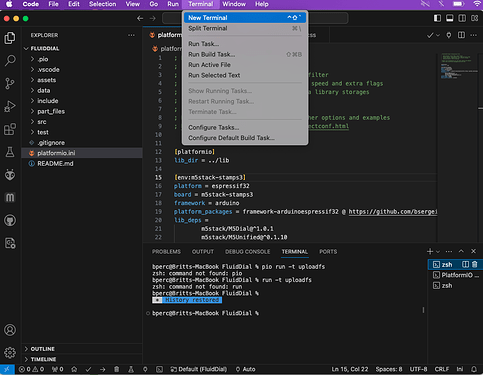The width and height of the screenshot is (483, 375).
Task: Open the activity bar icon below GitHub
Action: click(10, 243)
